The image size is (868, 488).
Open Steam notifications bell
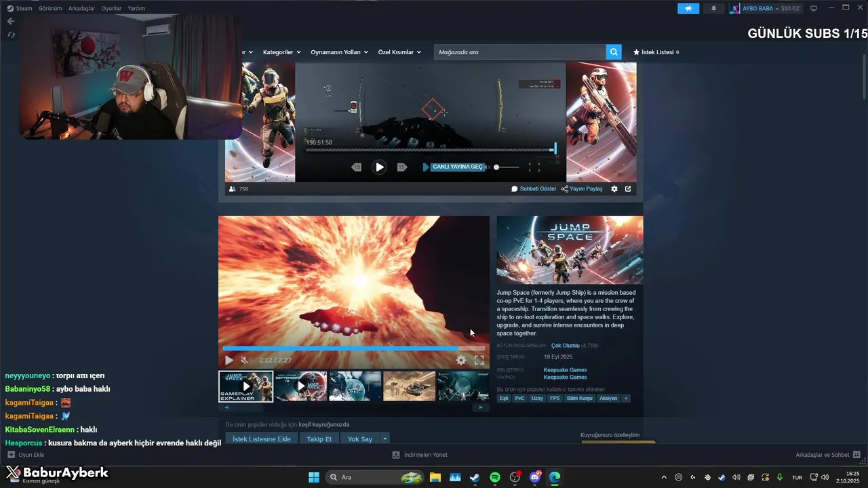point(713,8)
